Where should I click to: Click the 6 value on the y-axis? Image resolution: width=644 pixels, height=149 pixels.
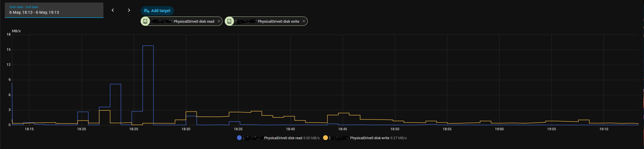click(10, 95)
